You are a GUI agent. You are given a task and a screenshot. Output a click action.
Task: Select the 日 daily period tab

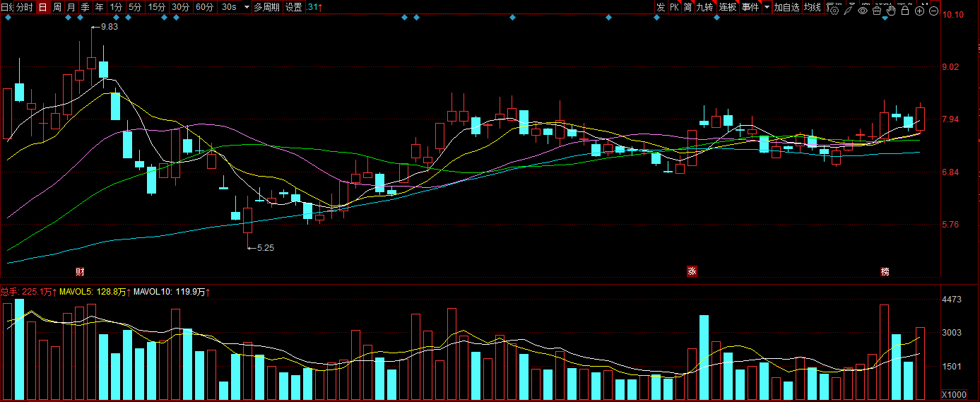point(42,7)
